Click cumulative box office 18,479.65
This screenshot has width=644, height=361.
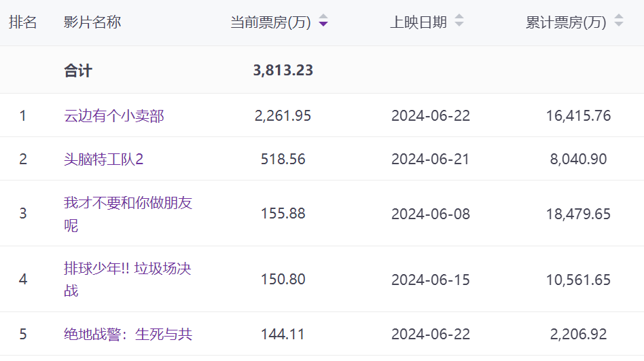[578, 214]
